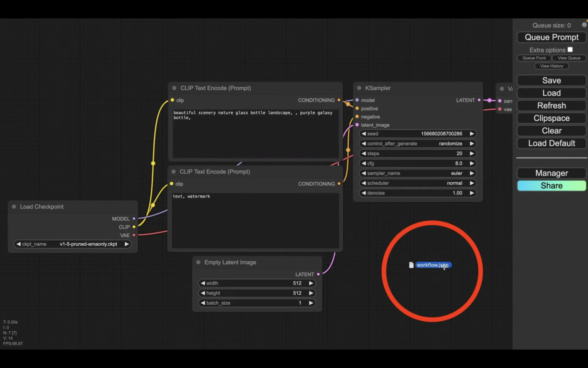Click the clip input socket of the positive prompt node
588x368 pixels.
172,100
